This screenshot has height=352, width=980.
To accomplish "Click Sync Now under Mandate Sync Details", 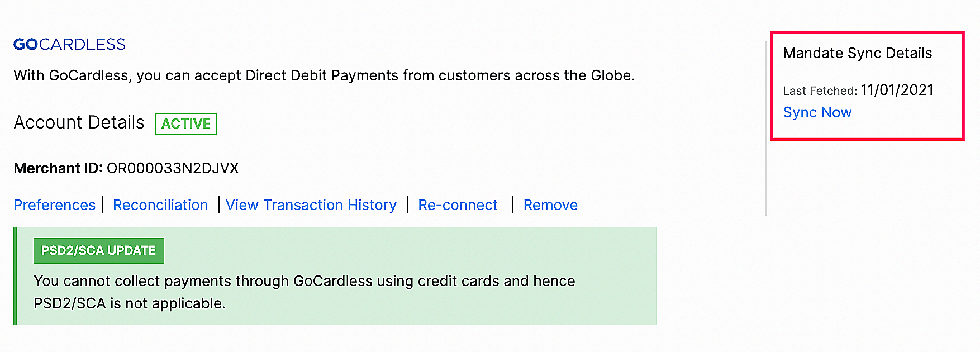I will [817, 112].
